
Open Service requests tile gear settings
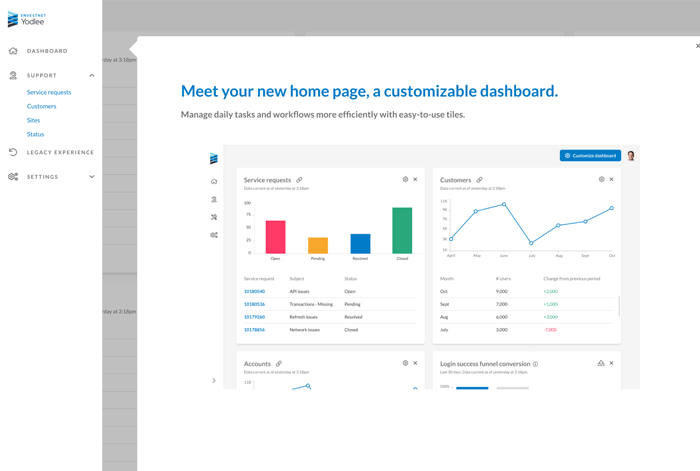point(405,180)
